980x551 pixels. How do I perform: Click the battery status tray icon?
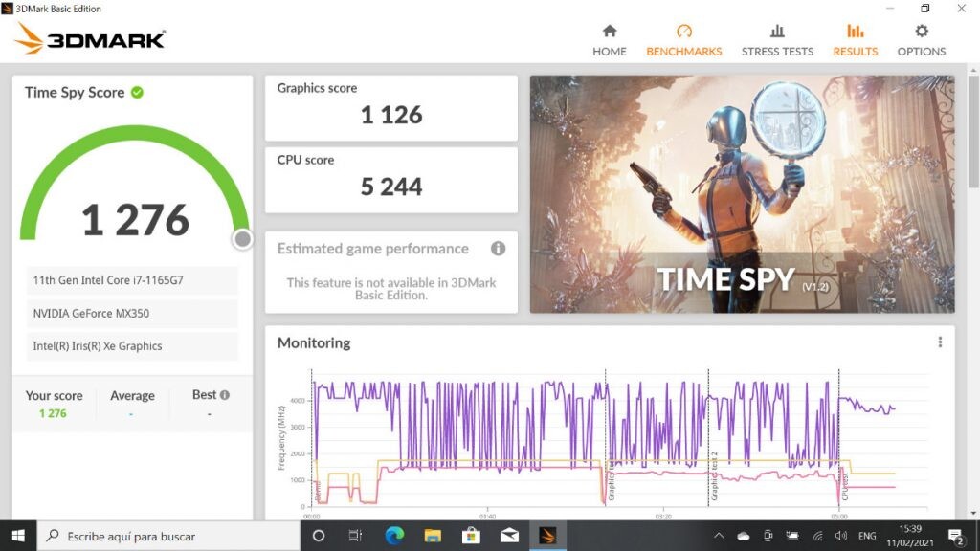pyautogui.click(x=791, y=536)
